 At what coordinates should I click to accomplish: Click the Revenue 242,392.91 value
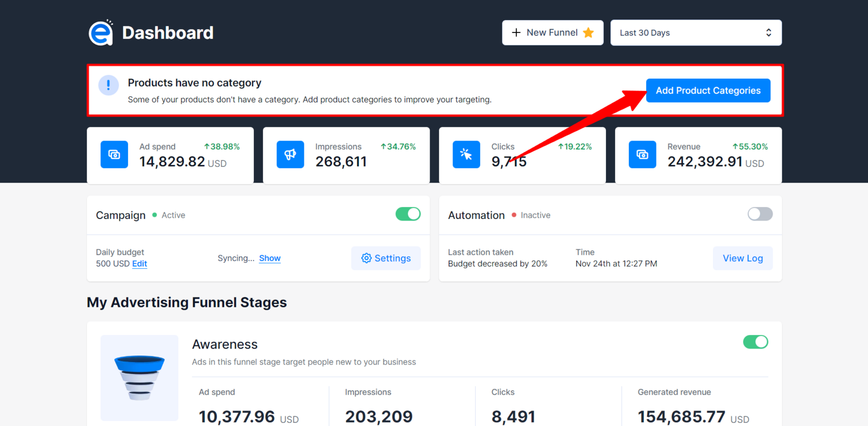tap(705, 162)
